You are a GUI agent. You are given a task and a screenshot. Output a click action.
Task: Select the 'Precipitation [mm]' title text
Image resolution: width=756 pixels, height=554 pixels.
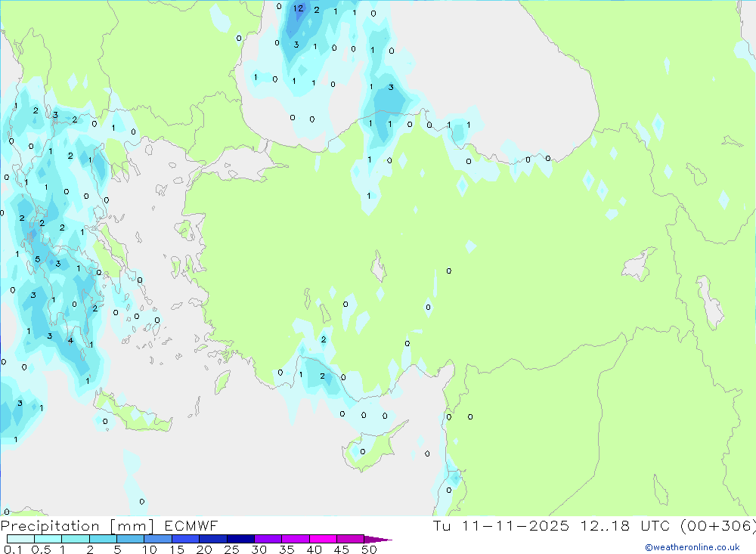pyautogui.click(x=78, y=525)
